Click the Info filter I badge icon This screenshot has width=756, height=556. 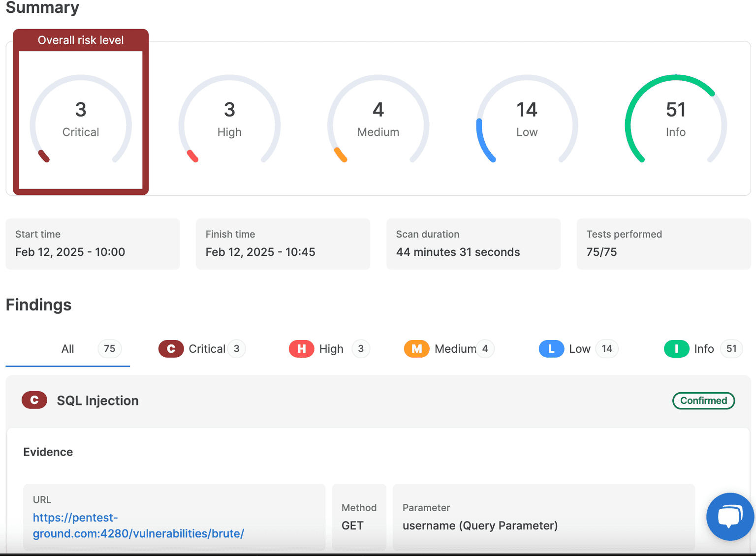click(676, 349)
